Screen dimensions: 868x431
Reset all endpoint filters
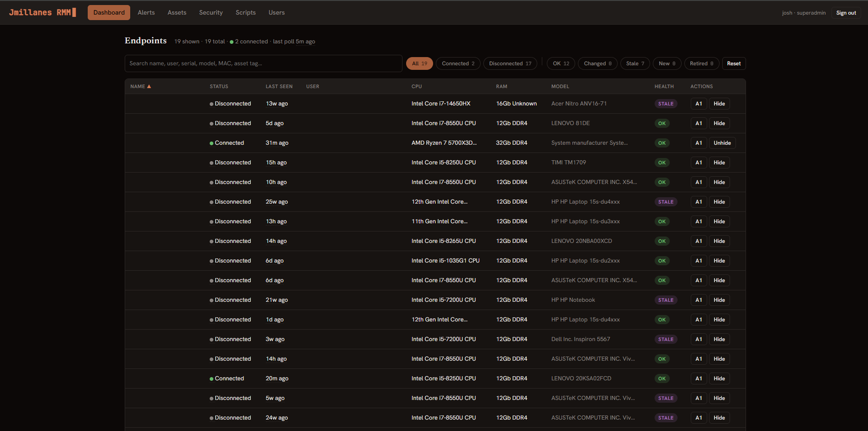click(x=734, y=63)
